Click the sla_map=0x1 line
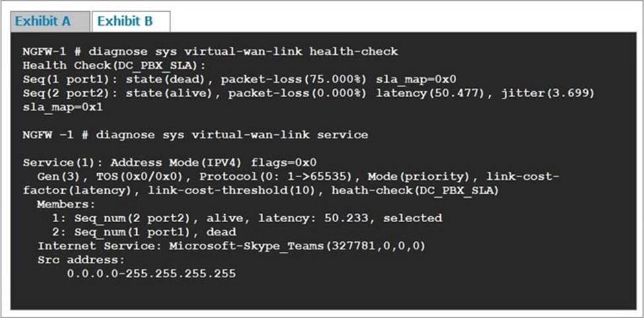 [63, 106]
